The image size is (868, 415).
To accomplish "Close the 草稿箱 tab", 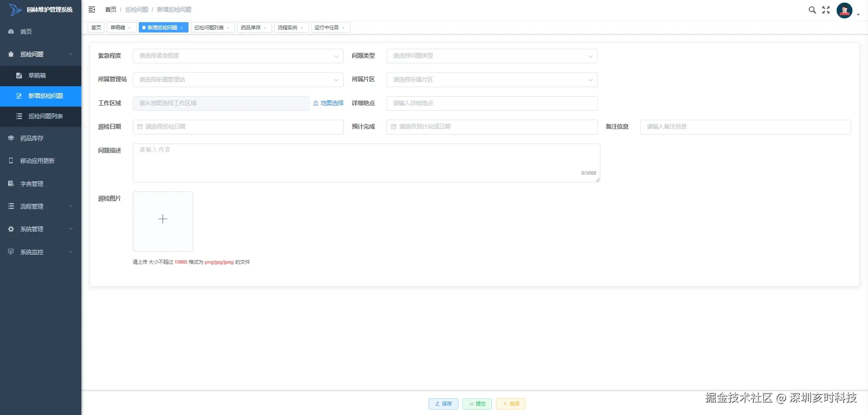I will click(x=129, y=28).
